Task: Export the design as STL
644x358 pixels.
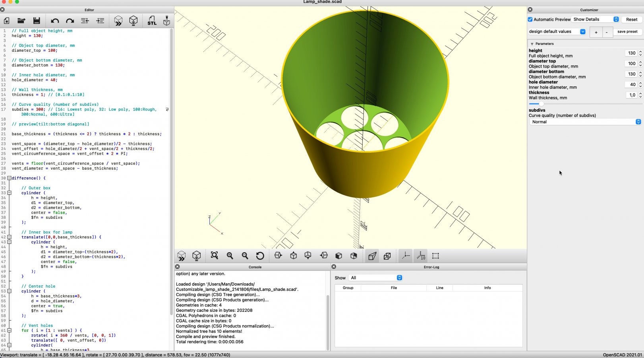Action: point(152,21)
